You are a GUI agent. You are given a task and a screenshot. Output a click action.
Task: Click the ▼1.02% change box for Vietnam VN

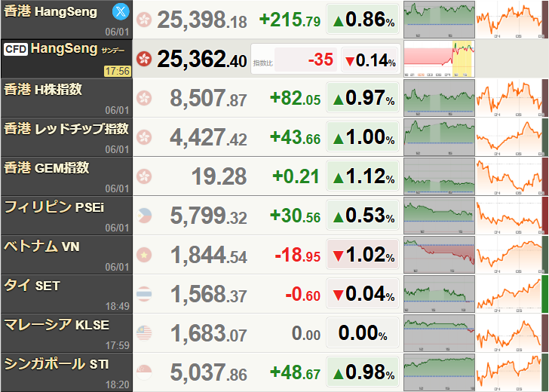pyautogui.click(x=363, y=255)
